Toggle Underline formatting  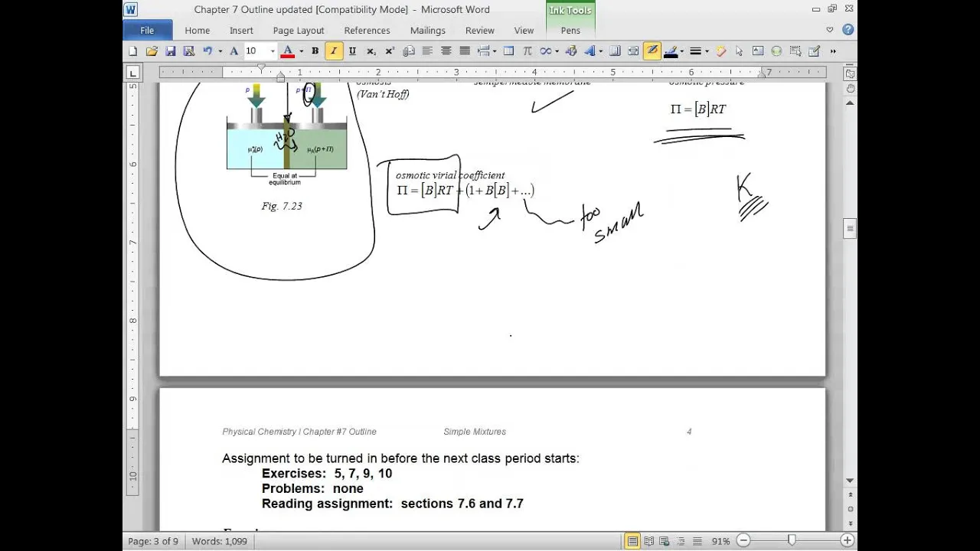click(x=352, y=51)
